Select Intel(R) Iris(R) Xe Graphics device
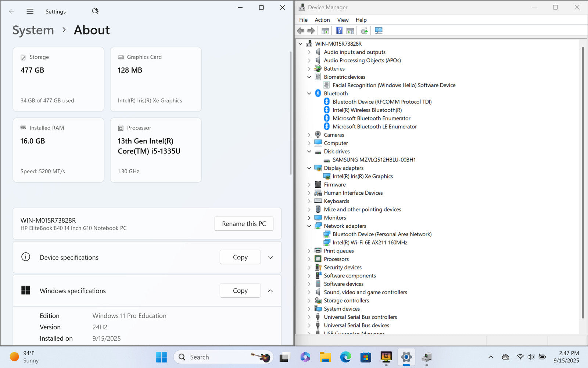The height and width of the screenshot is (368, 588). pyautogui.click(x=362, y=176)
